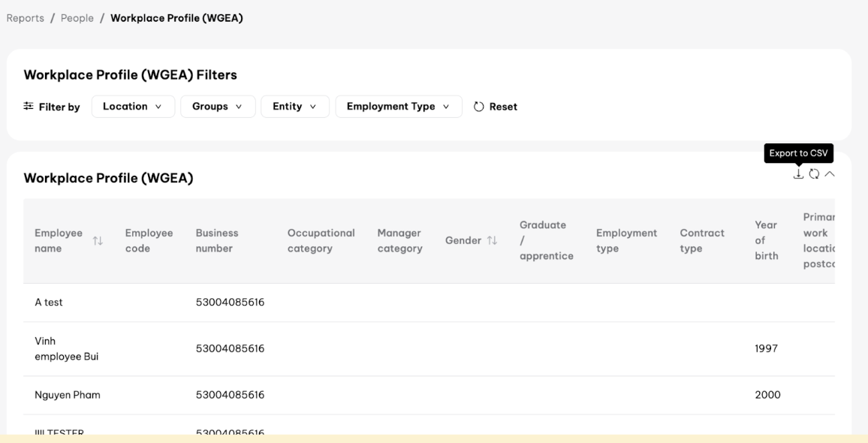This screenshot has height=443, width=868.
Task: Go to Reports in the breadcrumb
Action: (x=26, y=18)
